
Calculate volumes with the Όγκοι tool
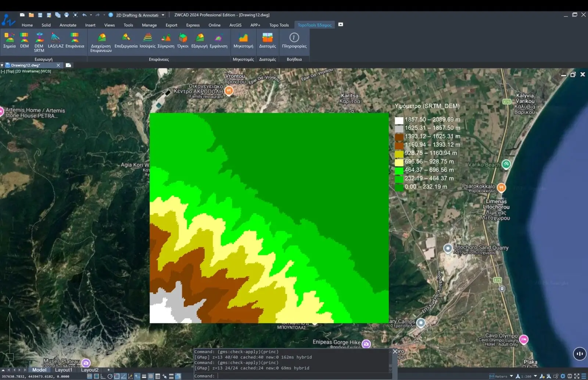click(183, 40)
